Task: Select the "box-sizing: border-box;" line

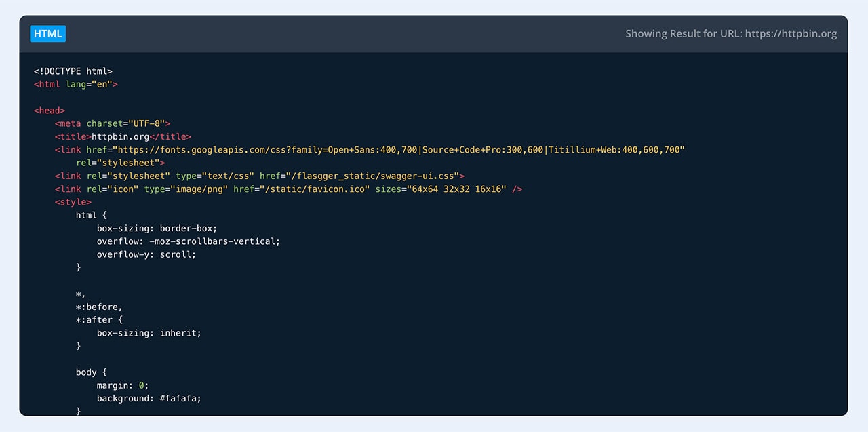Action: [157, 228]
